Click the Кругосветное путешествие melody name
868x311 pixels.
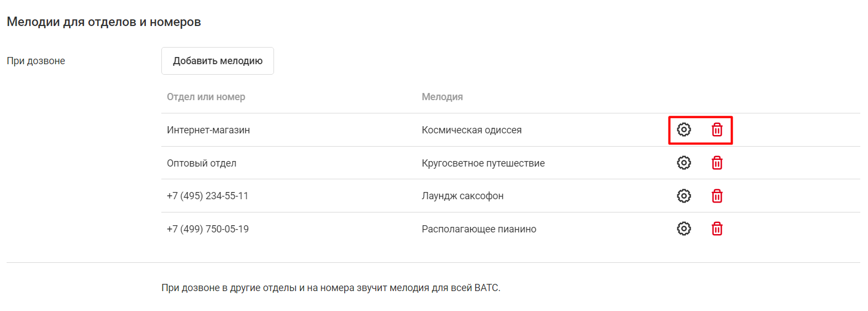click(x=483, y=163)
